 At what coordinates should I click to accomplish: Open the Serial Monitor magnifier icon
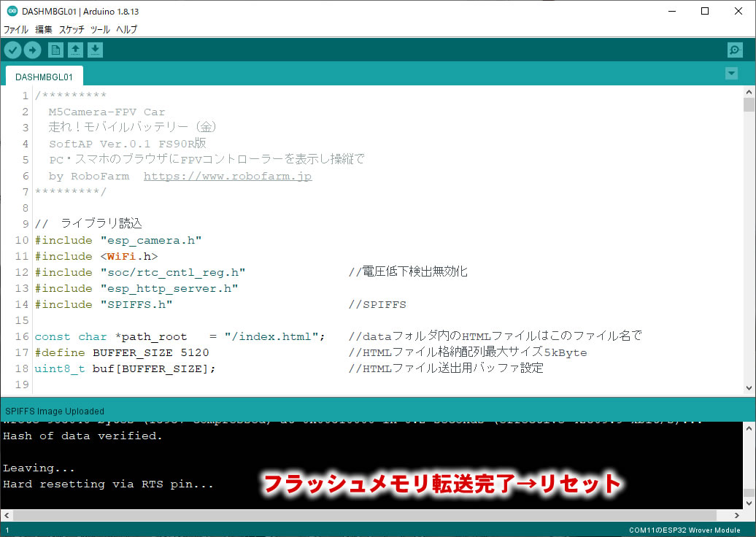(x=735, y=50)
